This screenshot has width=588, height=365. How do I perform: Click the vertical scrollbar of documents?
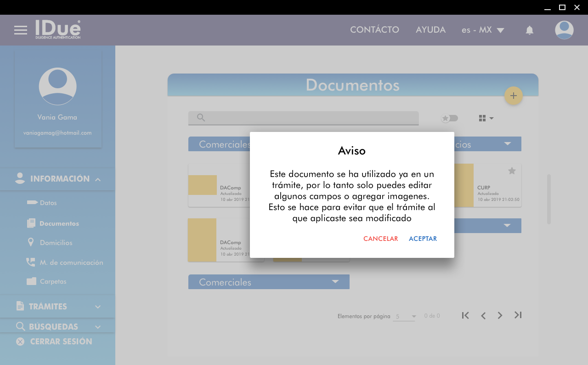[x=548, y=199]
